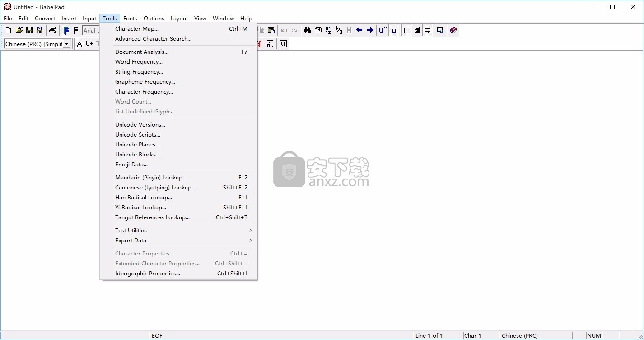644x340 pixels.
Task: Click the Undo arrow icon
Action: coord(284,30)
